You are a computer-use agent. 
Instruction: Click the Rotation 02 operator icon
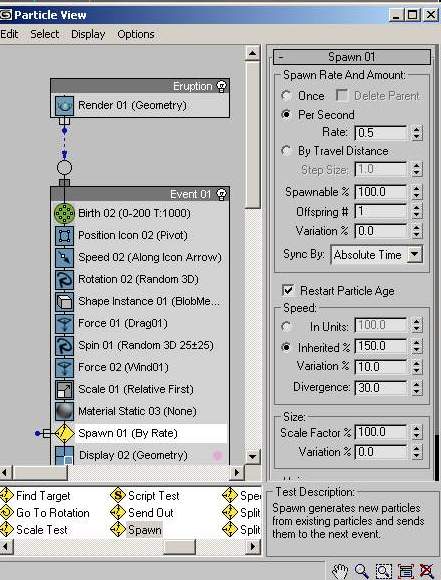click(64, 279)
